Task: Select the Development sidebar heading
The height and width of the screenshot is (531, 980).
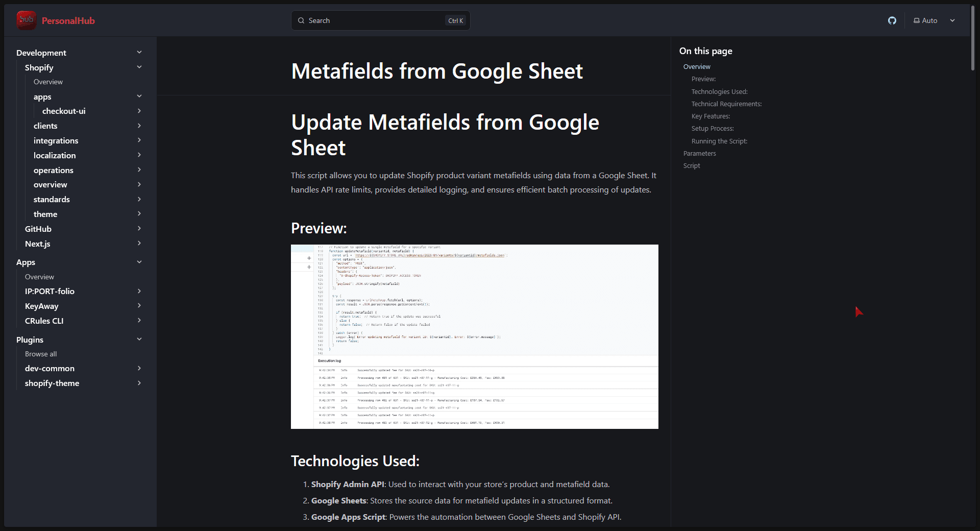Action: [41, 53]
